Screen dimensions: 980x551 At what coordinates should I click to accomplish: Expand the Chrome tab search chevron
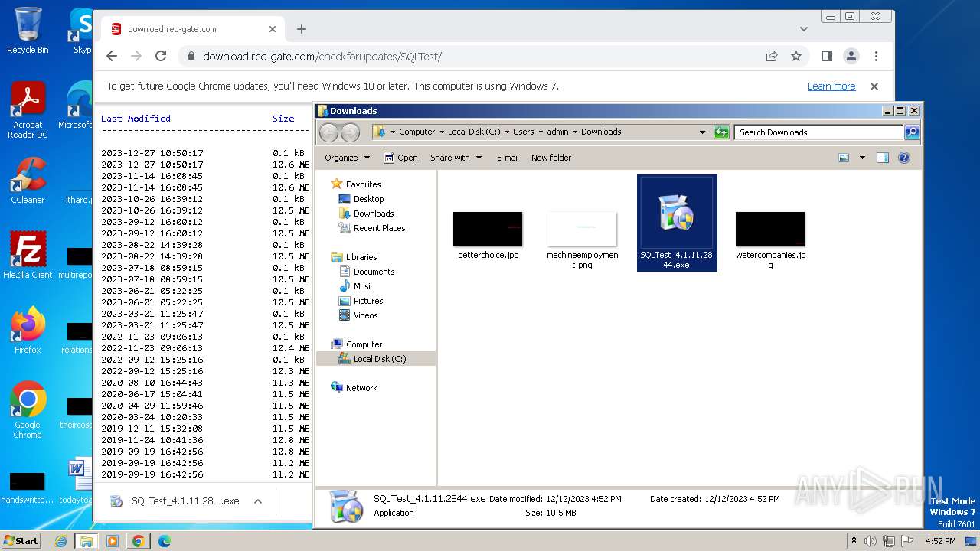click(x=804, y=29)
